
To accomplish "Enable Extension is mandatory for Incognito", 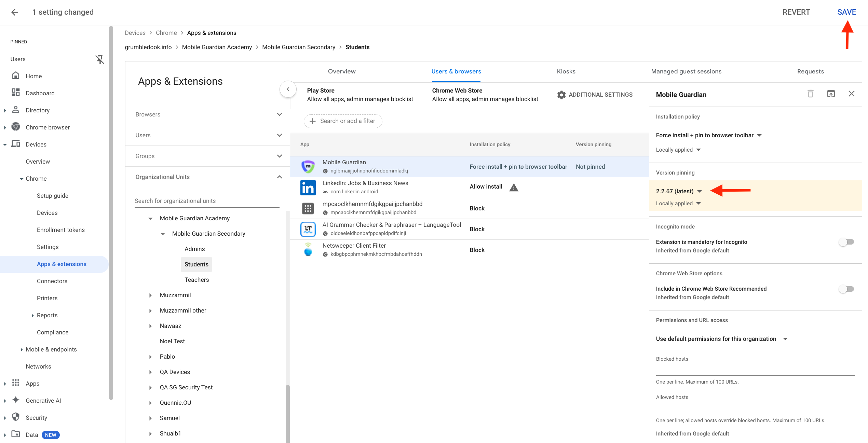I will point(846,242).
